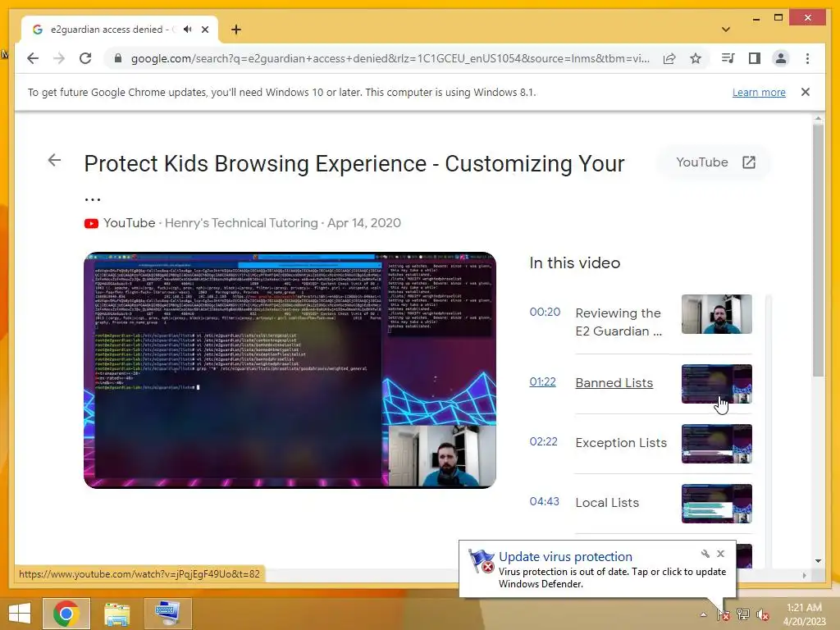Click the Reviewing the E2 Guardian thumbnail

716,314
